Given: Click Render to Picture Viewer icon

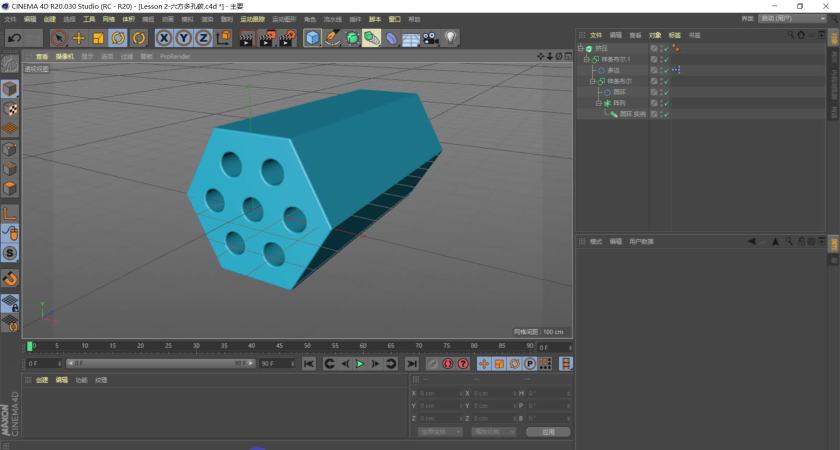Looking at the screenshot, I should (267, 39).
